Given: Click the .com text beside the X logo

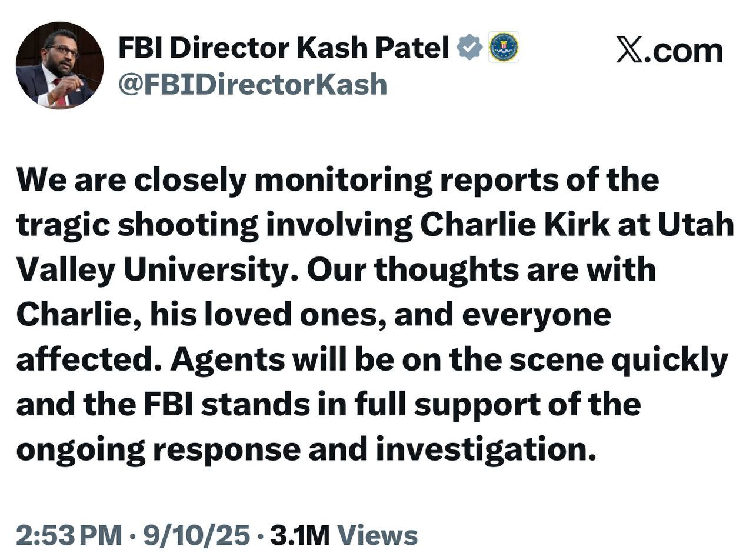Looking at the screenshot, I should click(684, 51).
